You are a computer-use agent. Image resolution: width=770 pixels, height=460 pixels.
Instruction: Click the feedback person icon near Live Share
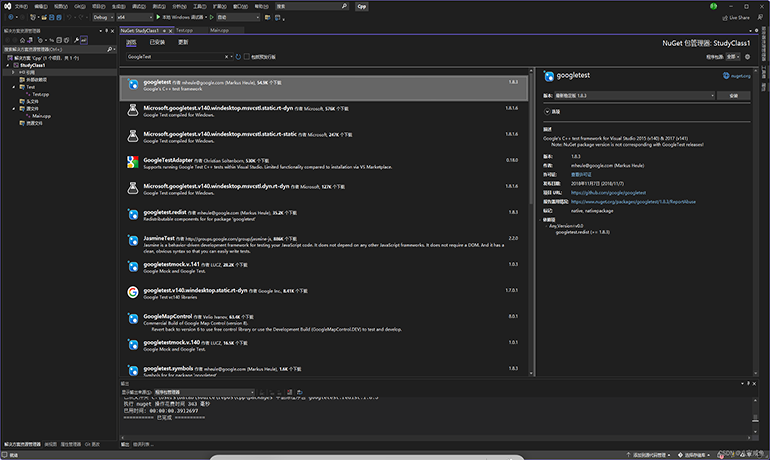click(x=760, y=17)
